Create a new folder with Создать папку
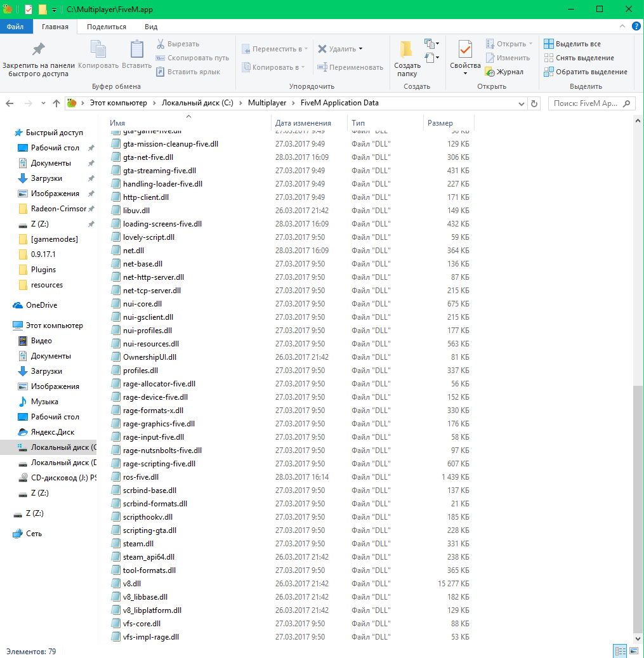This screenshot has height=658, width=644. (407, 59)
